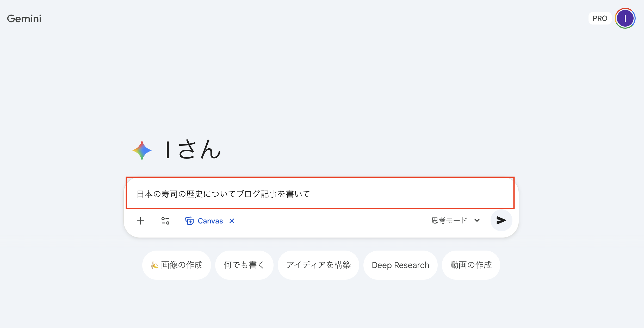
Task: Choose the アイディアを構築 chip
Action: [x=318, y=265]
